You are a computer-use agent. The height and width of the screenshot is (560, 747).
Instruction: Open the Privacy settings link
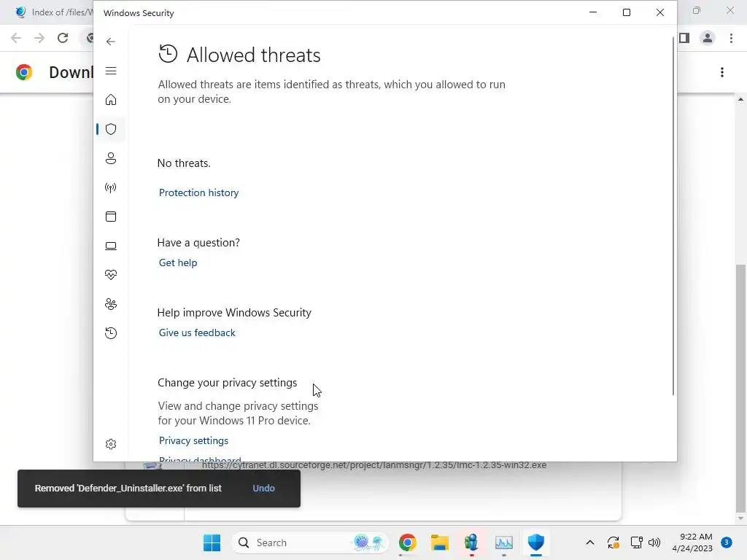pos(193,440)
